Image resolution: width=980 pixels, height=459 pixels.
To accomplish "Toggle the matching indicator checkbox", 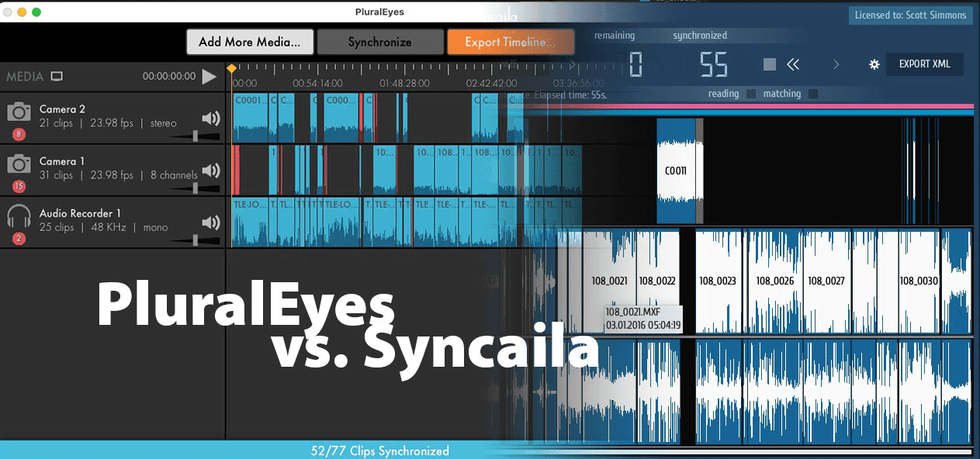I will [x=812, y=94].
